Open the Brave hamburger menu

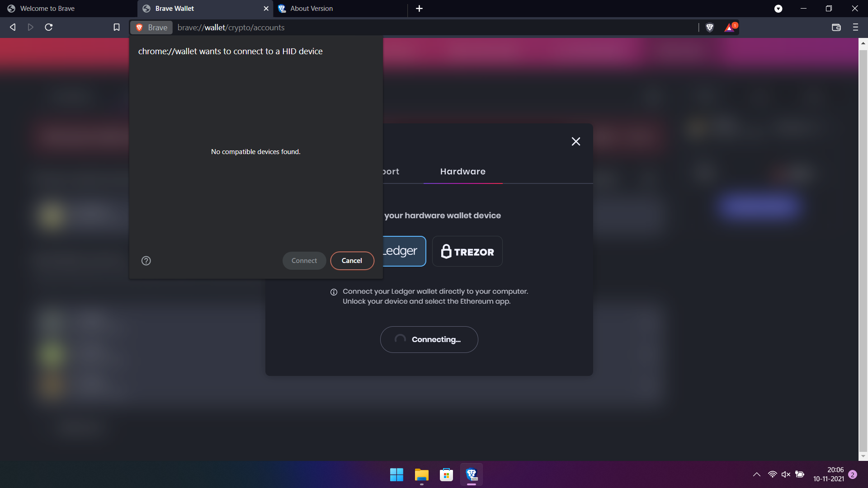855,27
